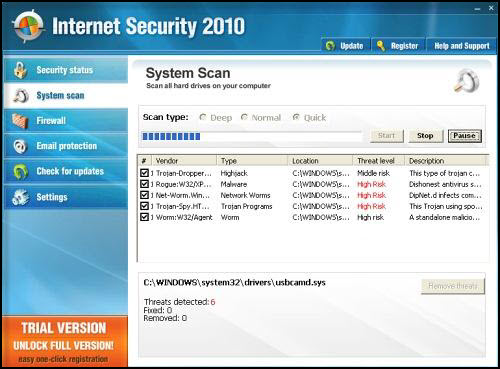Click the gears Settings icon
The width and height of the screenshot is (500, 369).
pyautogui.click(x=20, y=197)
